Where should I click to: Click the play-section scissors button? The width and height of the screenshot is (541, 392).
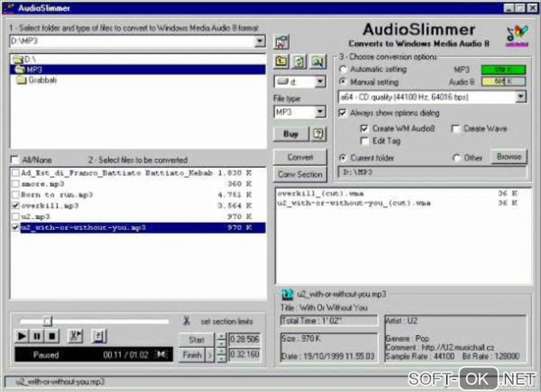(75, 336)
